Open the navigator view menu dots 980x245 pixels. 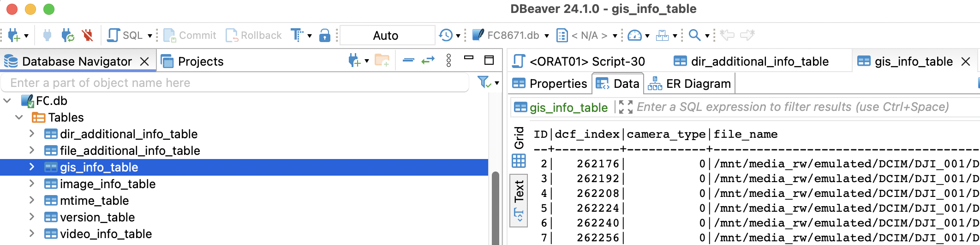click(448, 61)
